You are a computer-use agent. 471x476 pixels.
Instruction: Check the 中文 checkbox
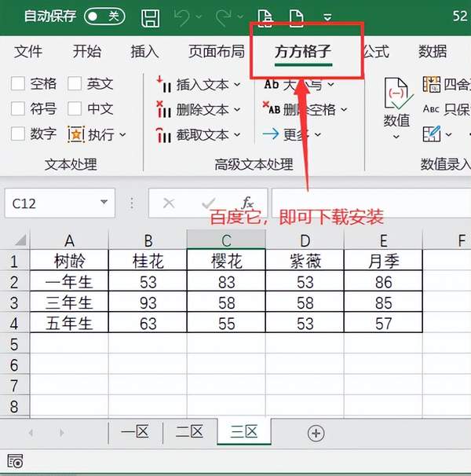click(x=75, y=108)
